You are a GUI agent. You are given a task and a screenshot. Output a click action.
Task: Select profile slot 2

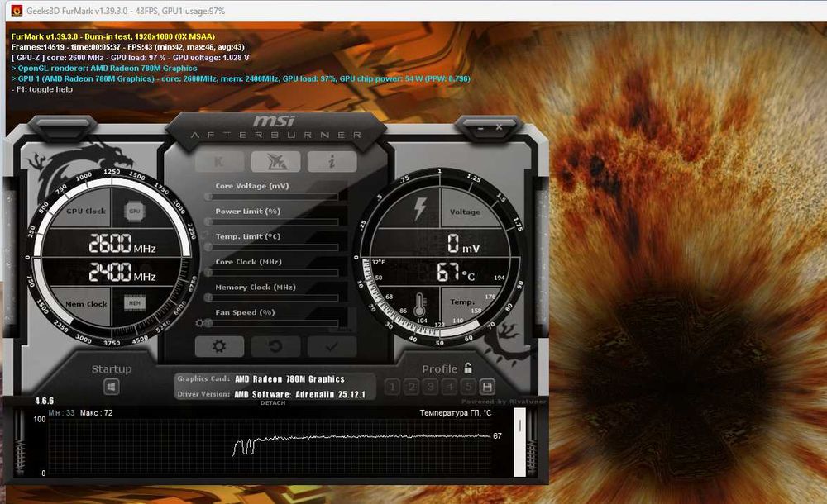(412, 387)
